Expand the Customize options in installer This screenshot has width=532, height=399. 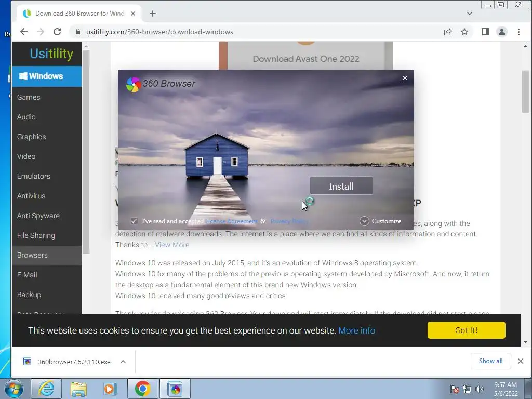pyautogui.click(x=380, y=221)
